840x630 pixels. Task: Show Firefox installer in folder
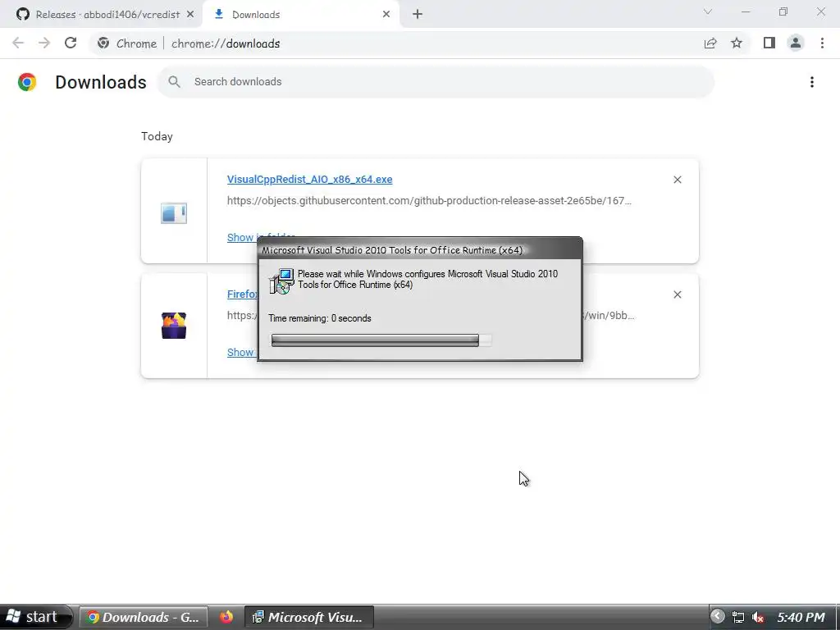(241, 353)
